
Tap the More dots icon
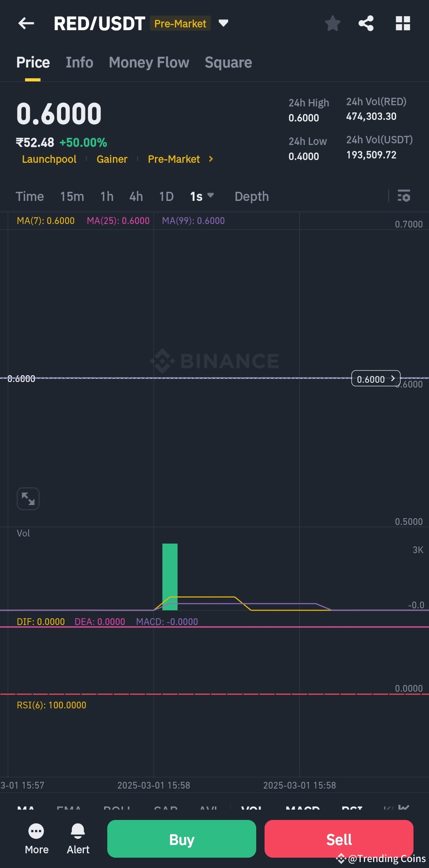point(37,831)
